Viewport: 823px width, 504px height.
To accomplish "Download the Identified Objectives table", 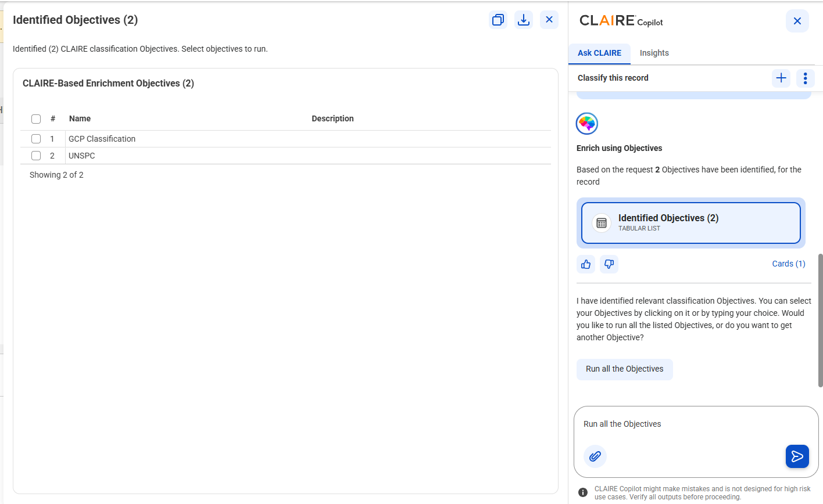I will point(524,20).
